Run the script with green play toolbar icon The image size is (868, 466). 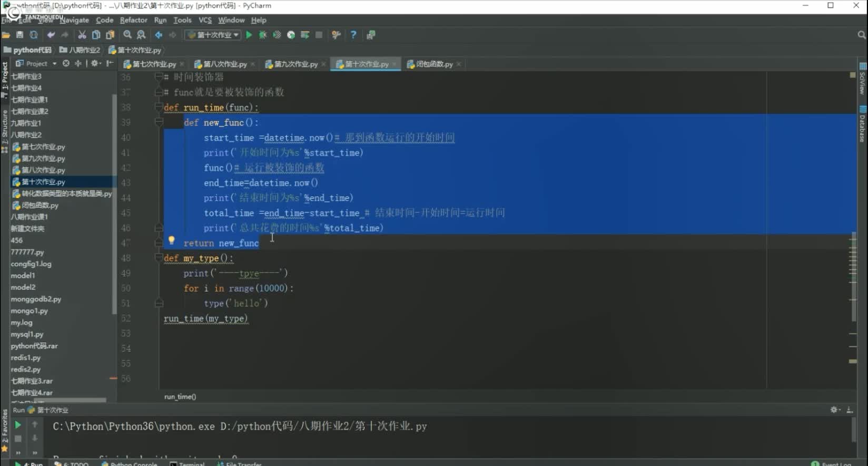click(249, 35)
